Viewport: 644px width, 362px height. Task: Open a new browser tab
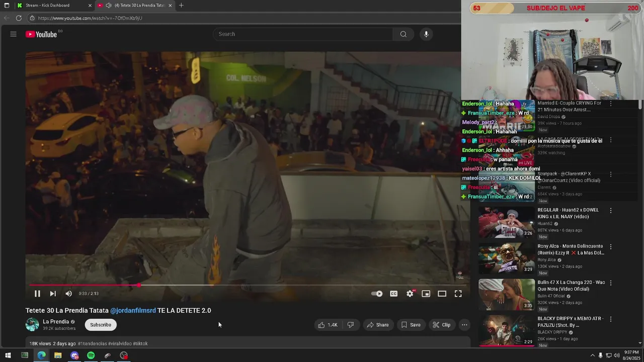(x=181, y=6)
